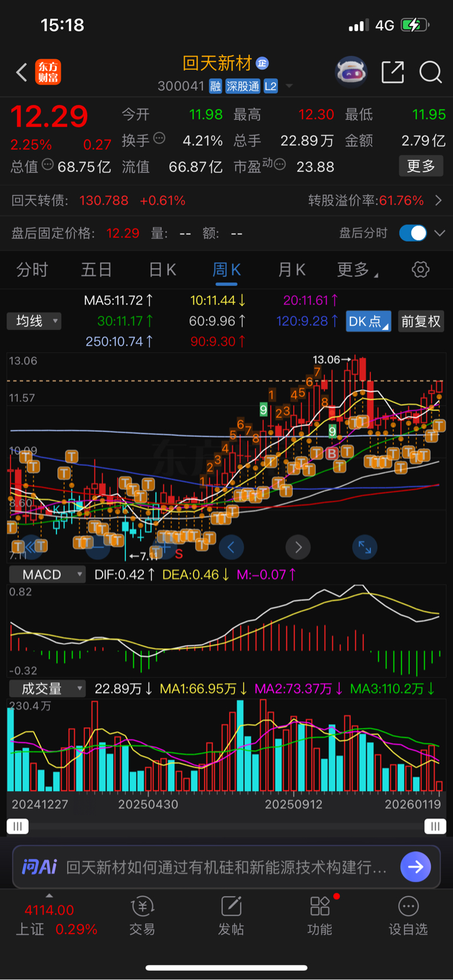Go back using the top-left arrow
This screenshot has width=453, height=980.
click(x=22, y=72)
